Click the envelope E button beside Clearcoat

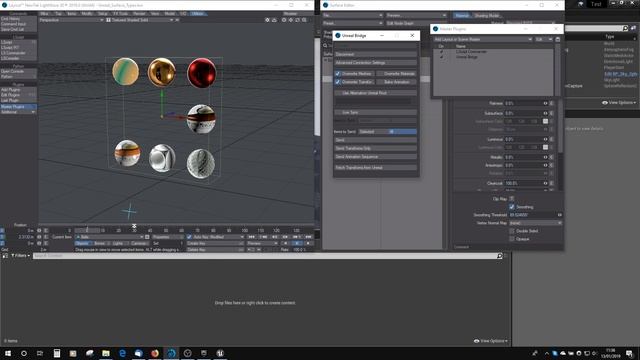click(551, 183)
